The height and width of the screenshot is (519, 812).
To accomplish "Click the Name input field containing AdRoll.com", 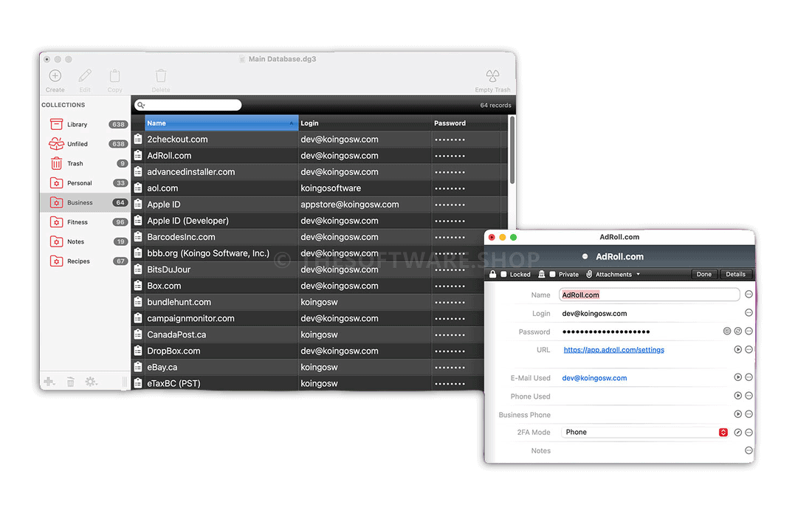I will (650, 295).
